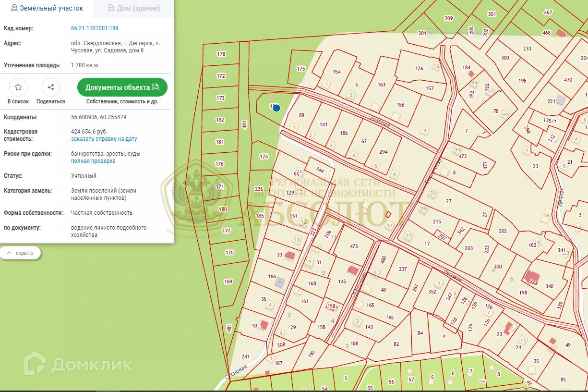Click the Зеленая street label
This screenshot has height=392, width=588.
379,121
